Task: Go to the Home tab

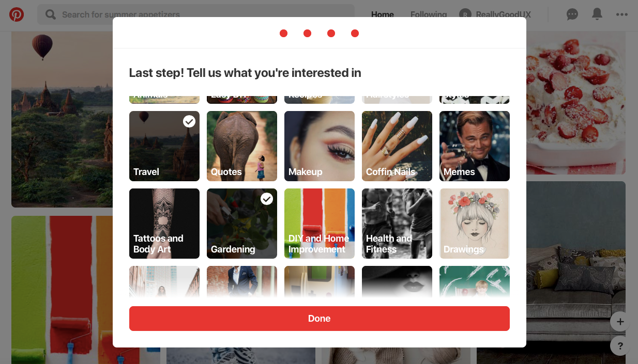Action: pyautogui.click(x=383, y=14)
